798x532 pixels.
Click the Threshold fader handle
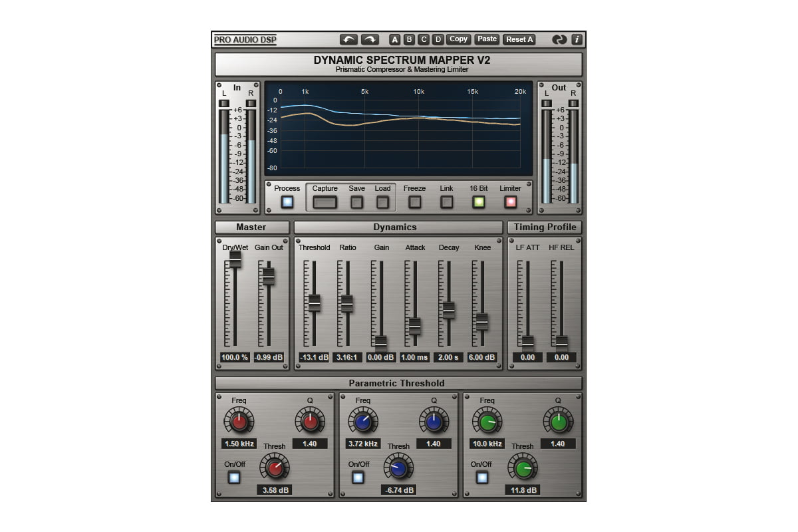pyautogui.click(x=315, y=303)
